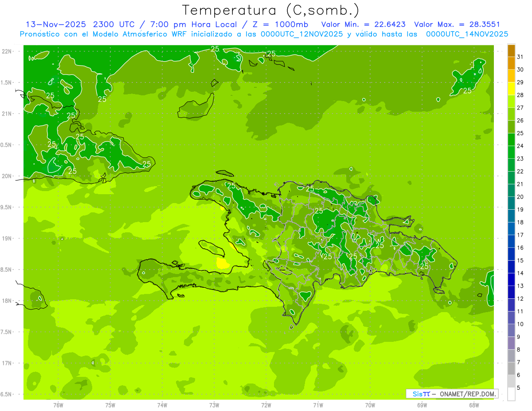Viewport: 532px width, 411px height.
Task: Click the 72W longitude axis label
Action: click(266, 405)
